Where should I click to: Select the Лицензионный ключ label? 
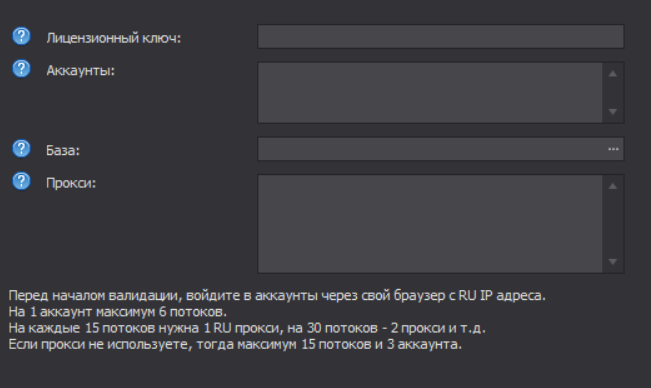pyautogui.click(x=114, y=38)
